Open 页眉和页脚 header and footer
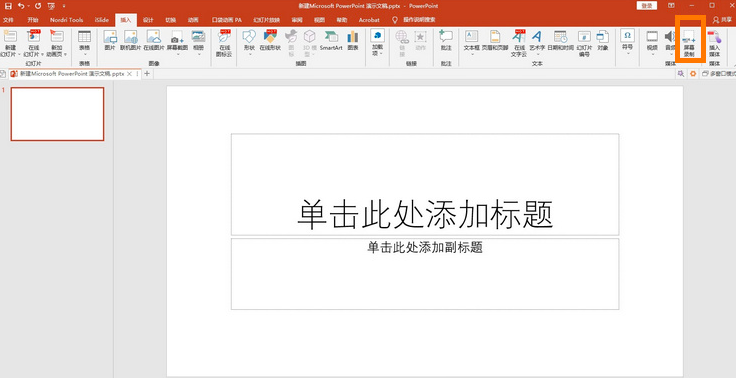The image size is (736, 378). click(495, 41)
